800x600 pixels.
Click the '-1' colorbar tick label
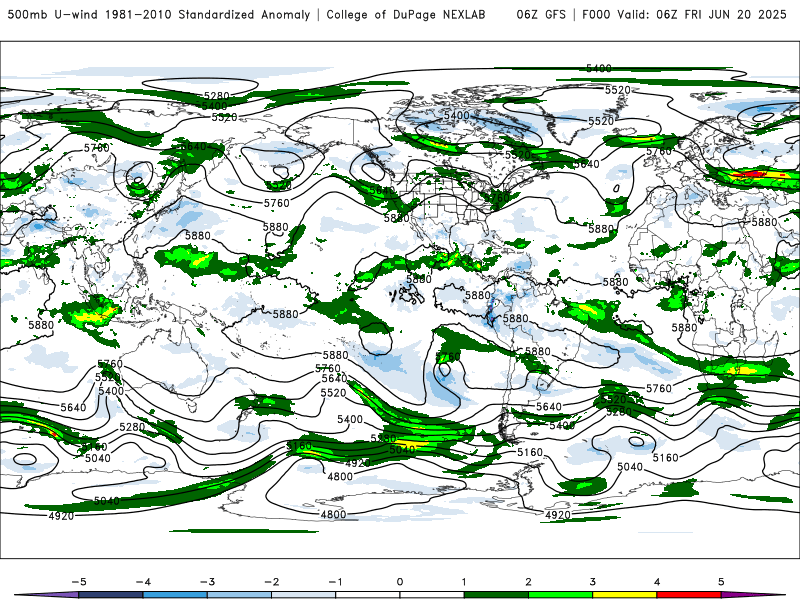(x=335, y=582)
